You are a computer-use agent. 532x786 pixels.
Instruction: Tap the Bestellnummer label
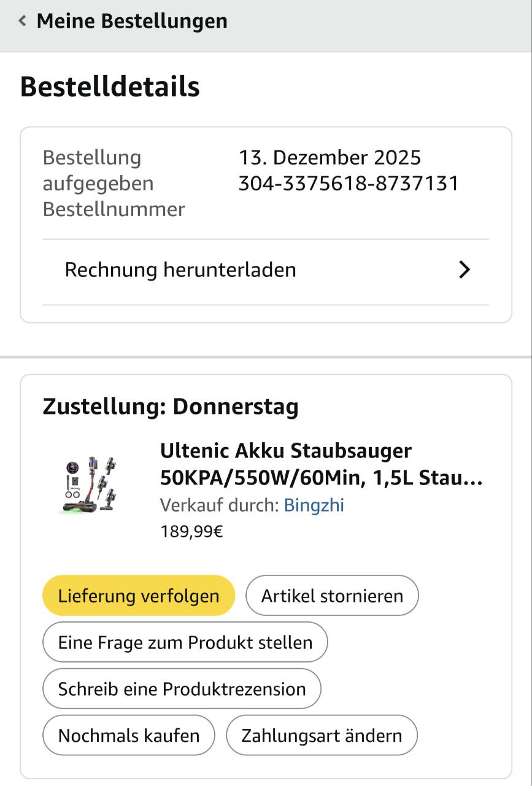coord(114,209)
